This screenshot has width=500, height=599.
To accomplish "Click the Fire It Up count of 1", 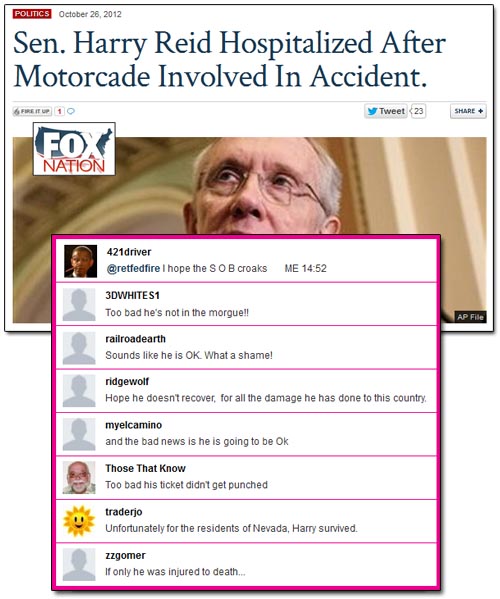I will [x=59, y=111].
